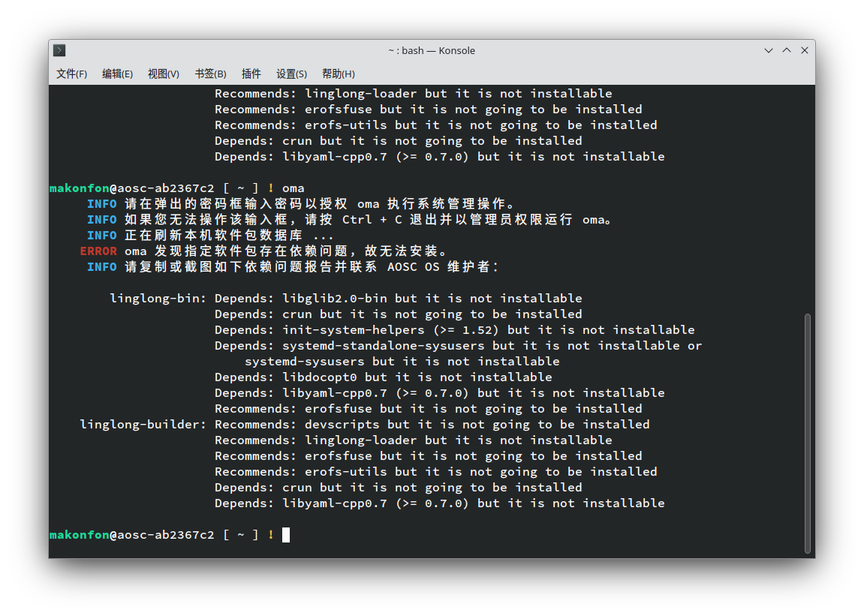The height and width of the screenshot is (616, 864).
Task: Click the 'oma' command on prompt line
Action: coord(294,188)
